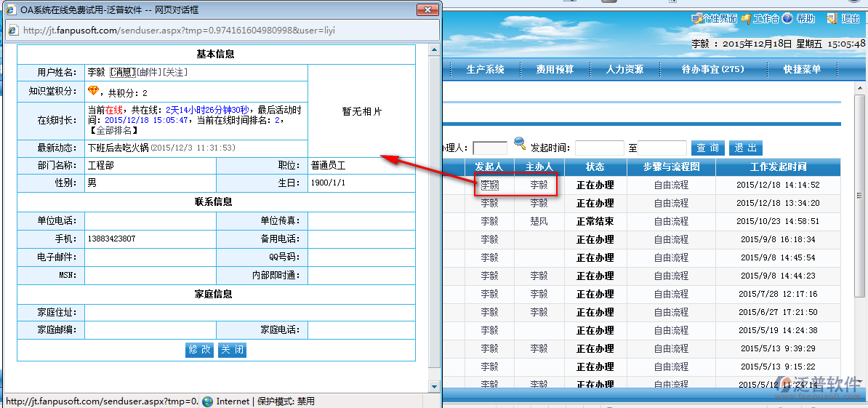Viewport: 868px width, 408px height.
Task: Click the mobile number 13883423807
Action: (x=111, y=239)
